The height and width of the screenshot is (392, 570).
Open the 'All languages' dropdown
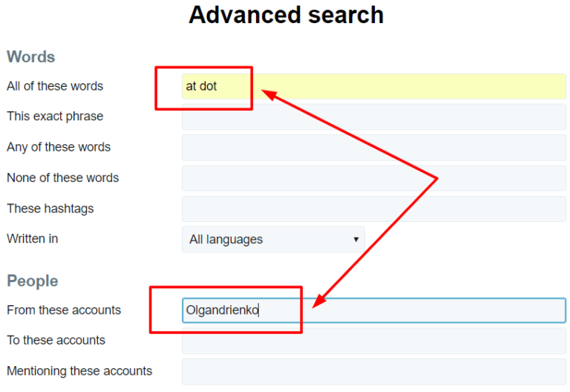click(273, 239)
